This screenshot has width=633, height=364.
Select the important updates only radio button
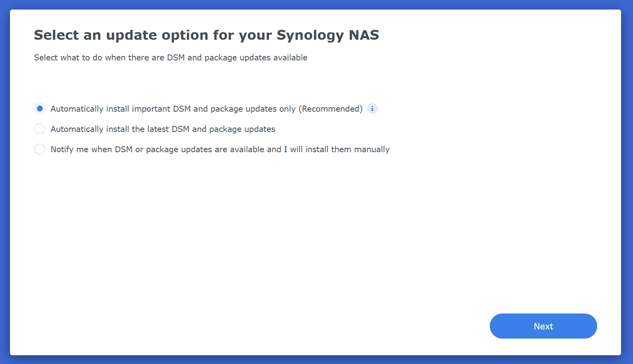[40, 108]
